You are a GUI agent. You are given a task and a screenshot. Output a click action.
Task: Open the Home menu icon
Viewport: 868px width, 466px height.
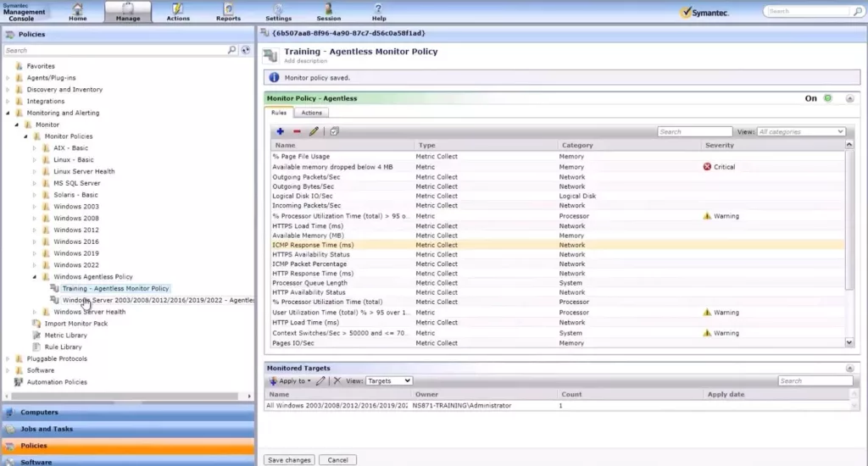77,8
